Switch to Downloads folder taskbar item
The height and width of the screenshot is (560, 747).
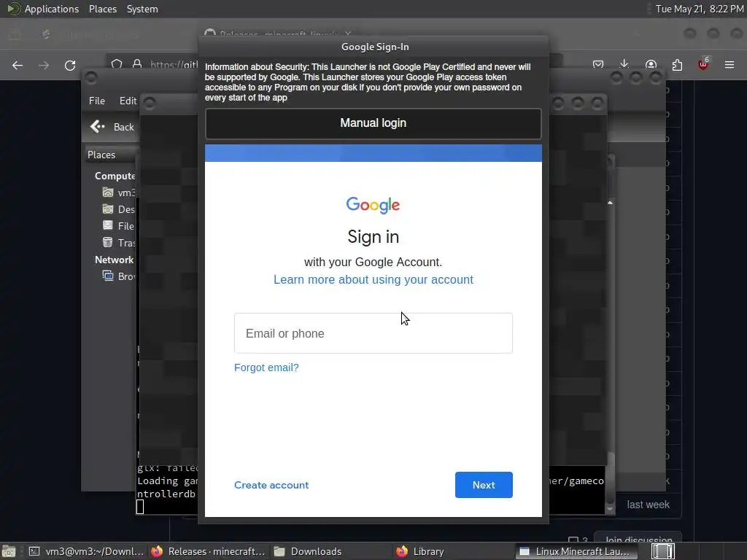click(308, 551)
